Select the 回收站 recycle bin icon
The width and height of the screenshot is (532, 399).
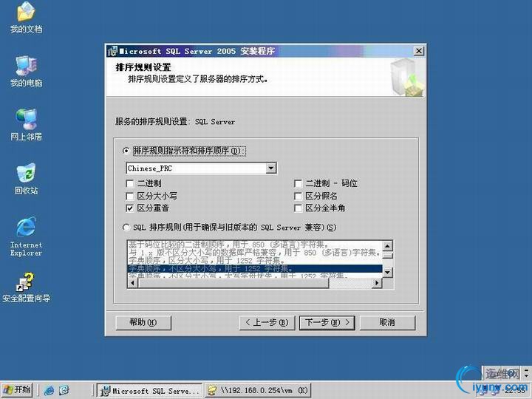[26, 179]
